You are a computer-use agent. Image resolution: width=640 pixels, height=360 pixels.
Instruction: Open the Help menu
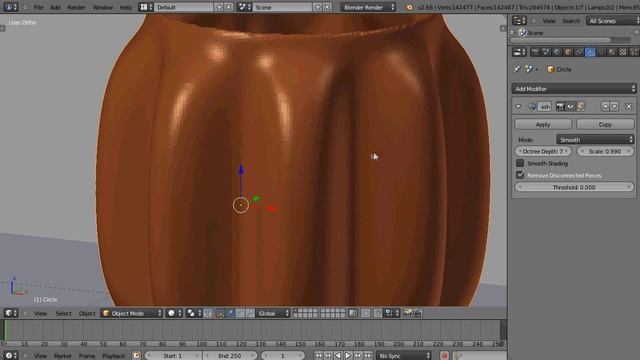coord(126,7)
